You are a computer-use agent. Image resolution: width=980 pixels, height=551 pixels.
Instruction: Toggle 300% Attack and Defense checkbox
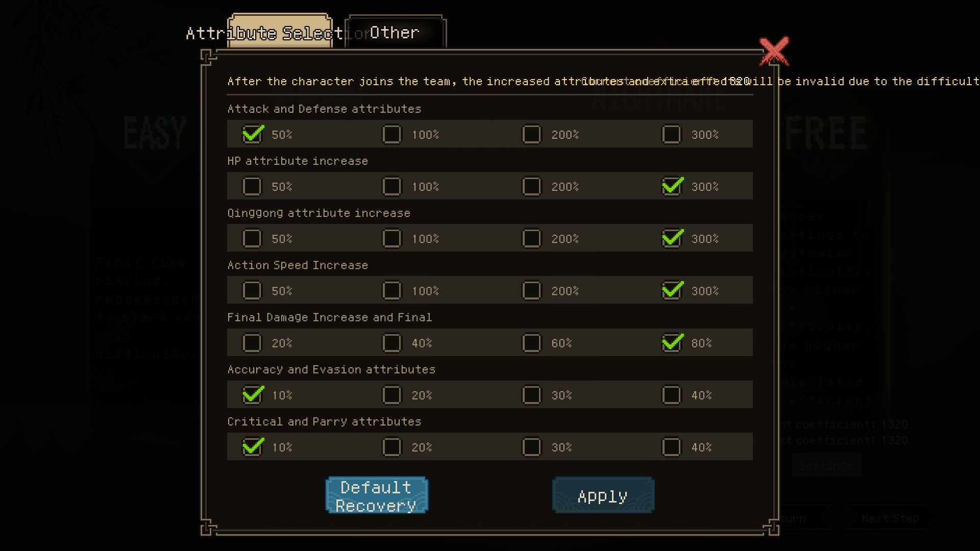point(672,135)
